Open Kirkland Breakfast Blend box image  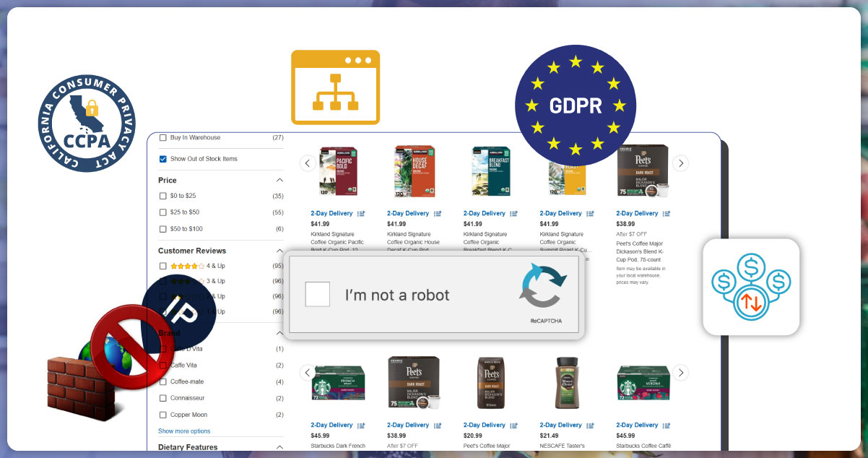coord(491,170)
